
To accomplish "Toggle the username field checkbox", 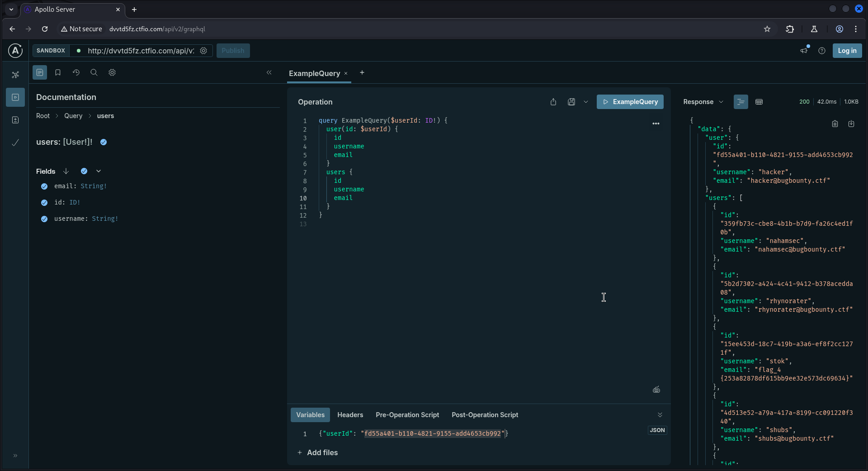I will point(44,219).
